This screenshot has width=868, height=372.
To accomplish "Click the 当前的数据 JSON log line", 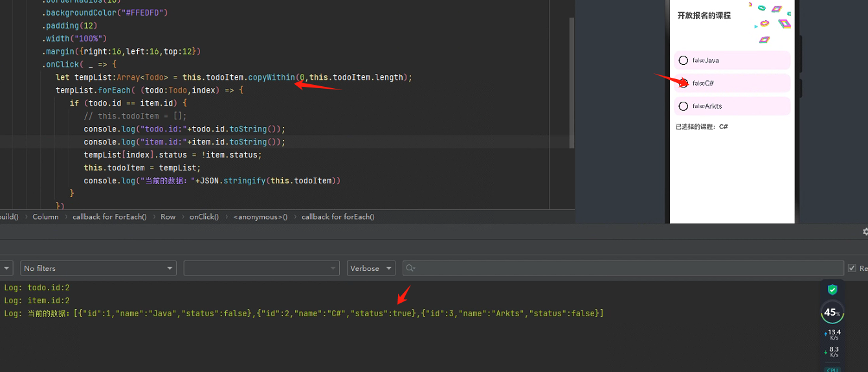I will (304, 314).
